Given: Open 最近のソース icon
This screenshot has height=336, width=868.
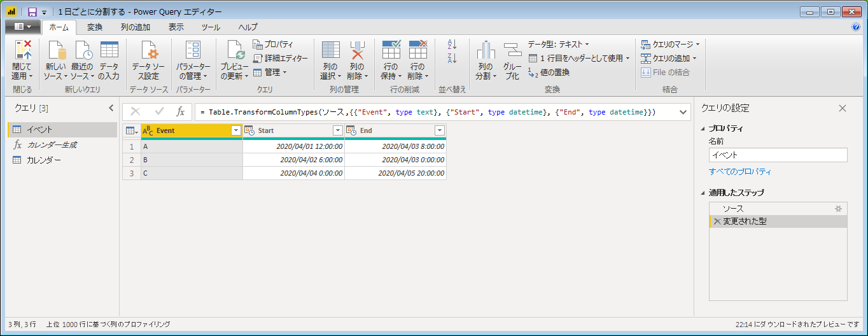Looking at the screenshot, I should [x=83, y=50].
